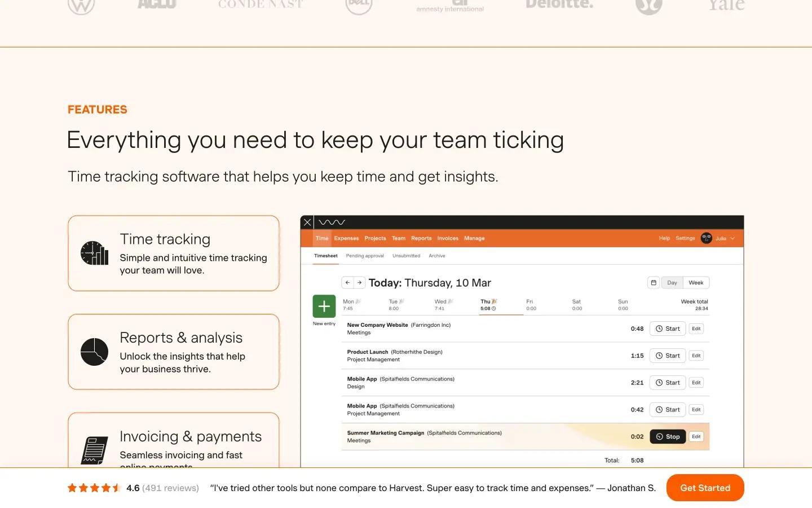Click the orange star rating icons
The height and width of the screenshot is (508, 812).
pos(94,488)
